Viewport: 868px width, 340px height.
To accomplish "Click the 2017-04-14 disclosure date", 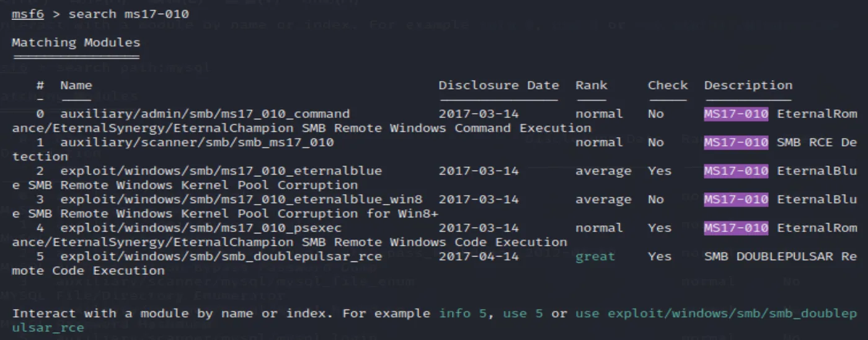I will 479,257.
